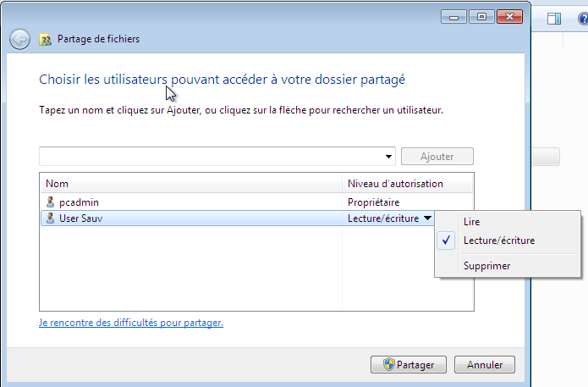The height and width of the screenshot is (387, 588).
Task: Sort by Niveau d'autorisation column header
Action: pos(408,184)
